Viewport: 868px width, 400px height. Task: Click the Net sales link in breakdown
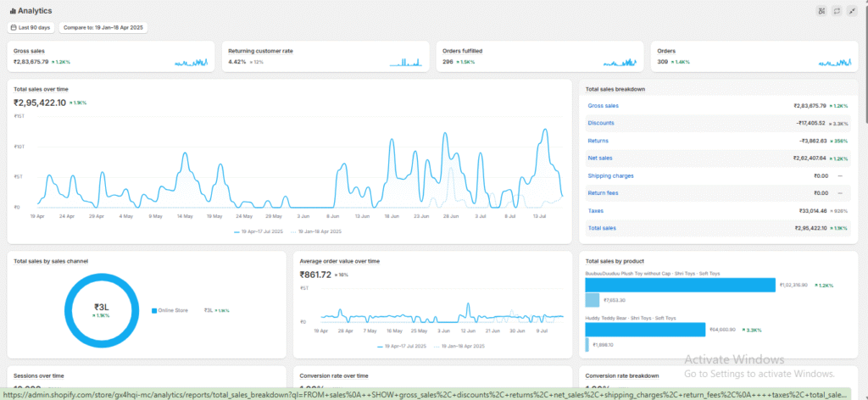(x=600, y=158)
